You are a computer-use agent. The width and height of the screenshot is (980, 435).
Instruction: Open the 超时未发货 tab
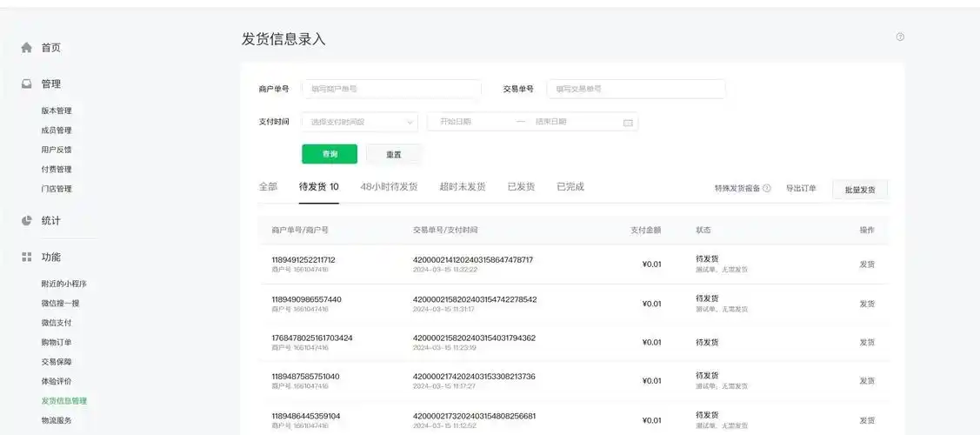463,187
